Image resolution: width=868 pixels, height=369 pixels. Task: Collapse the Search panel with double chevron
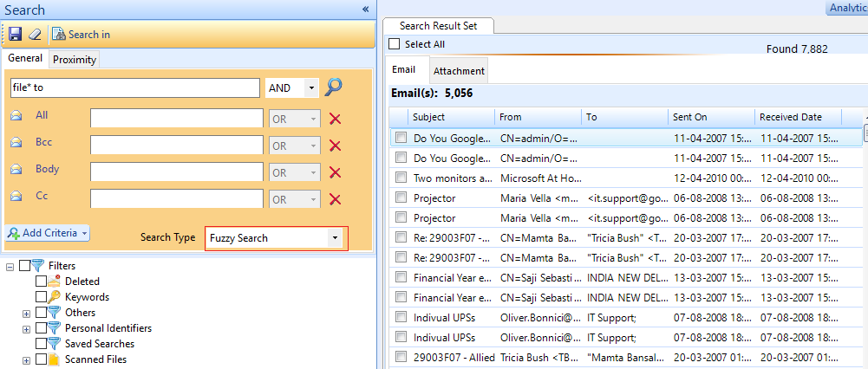click(365, 10)
